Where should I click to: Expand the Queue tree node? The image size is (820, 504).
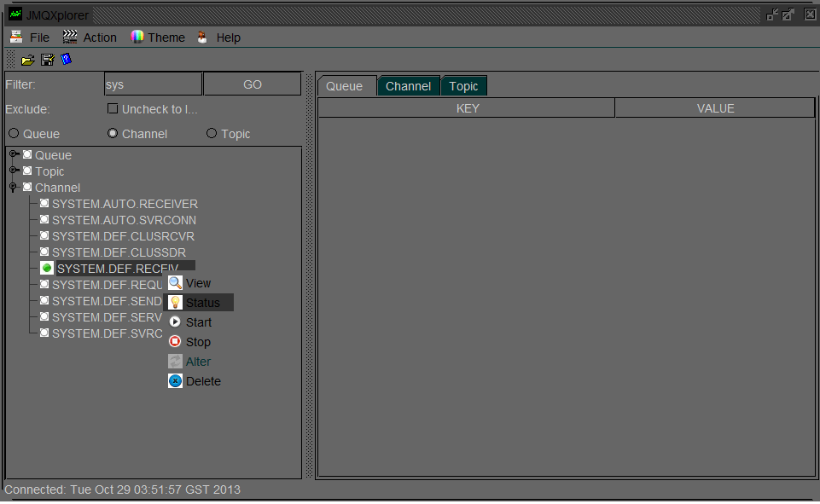13,155
